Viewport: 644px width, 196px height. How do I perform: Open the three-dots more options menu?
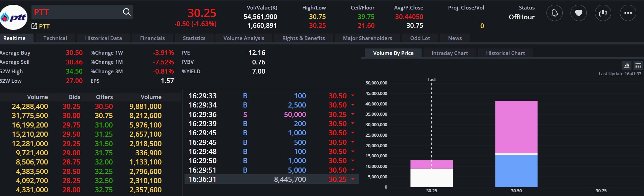click(628, 13)
